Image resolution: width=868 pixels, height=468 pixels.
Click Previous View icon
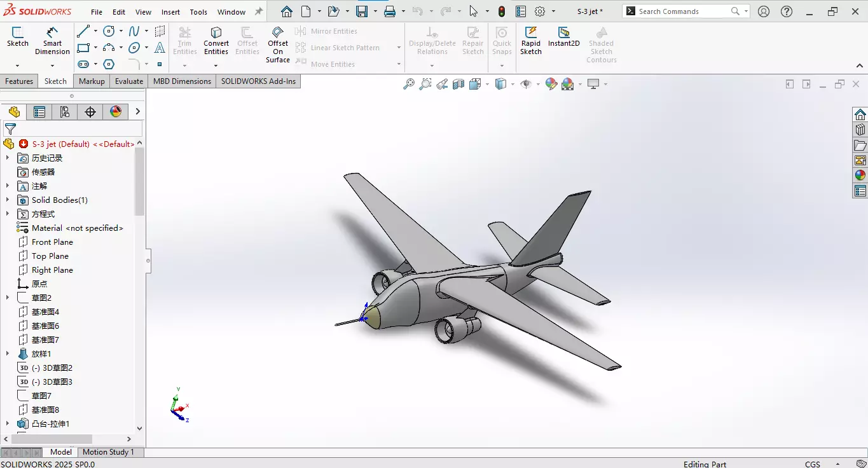point(442,84)
